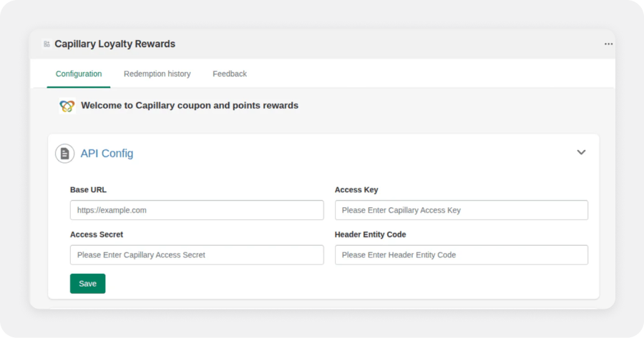Click the welcome heading text
The image size is (644, 338).
(x=190, y=106)
